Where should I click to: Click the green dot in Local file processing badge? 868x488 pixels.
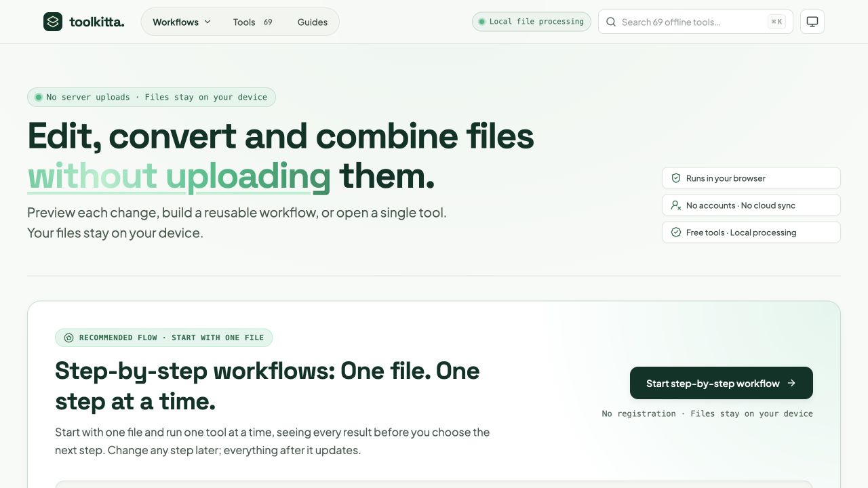point(482,22)
